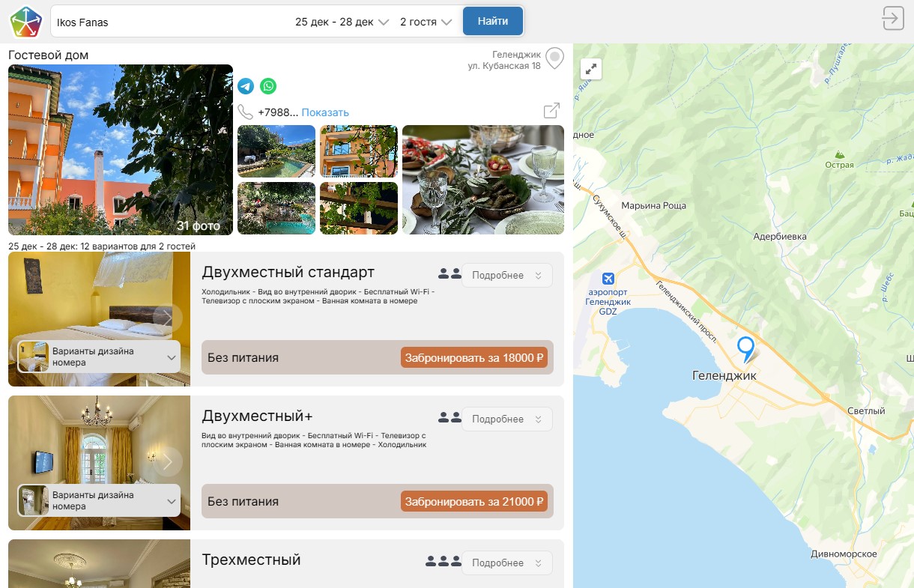Viewport: 914px width, 588px height.
Task: Expand design variants for Двухместный+ room
Action: [x=99, y=500]
